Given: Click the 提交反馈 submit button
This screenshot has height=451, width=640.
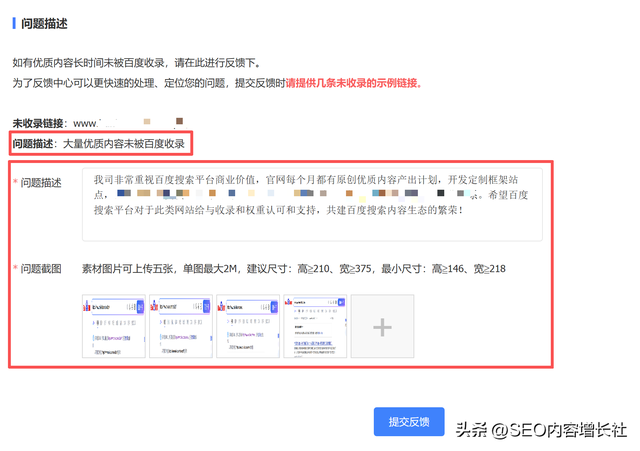Looking at the screenshot, I should click(x=409, y=422).
